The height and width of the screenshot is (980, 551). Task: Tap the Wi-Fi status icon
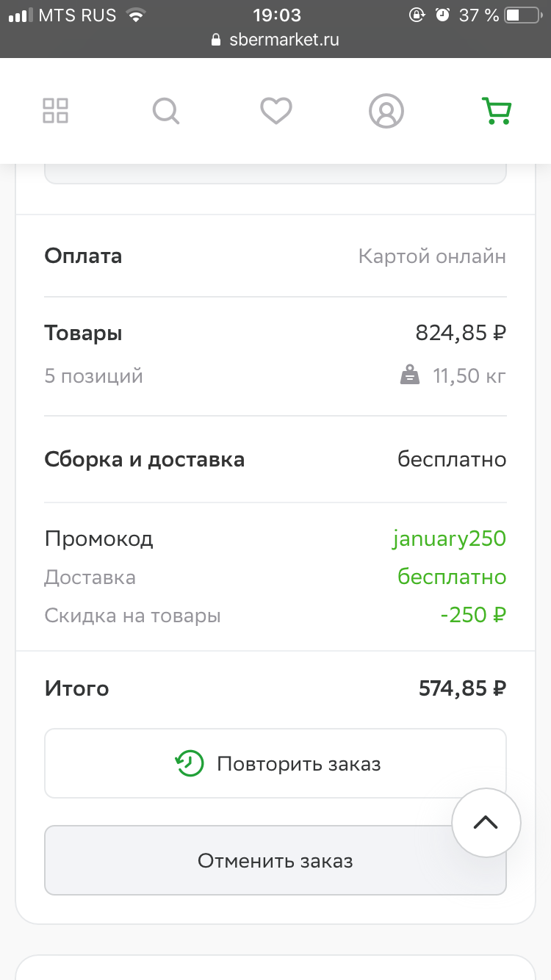pyautogui.click(x=136, y=15)
